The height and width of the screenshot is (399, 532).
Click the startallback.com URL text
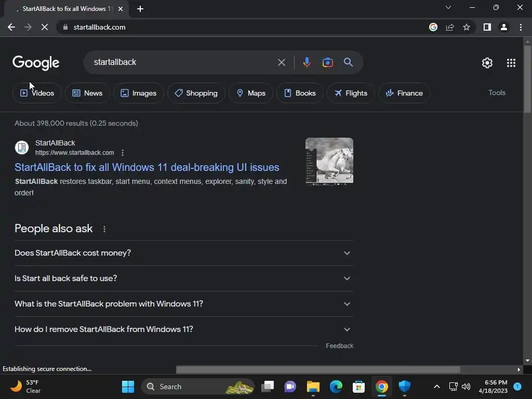[75, 153]
